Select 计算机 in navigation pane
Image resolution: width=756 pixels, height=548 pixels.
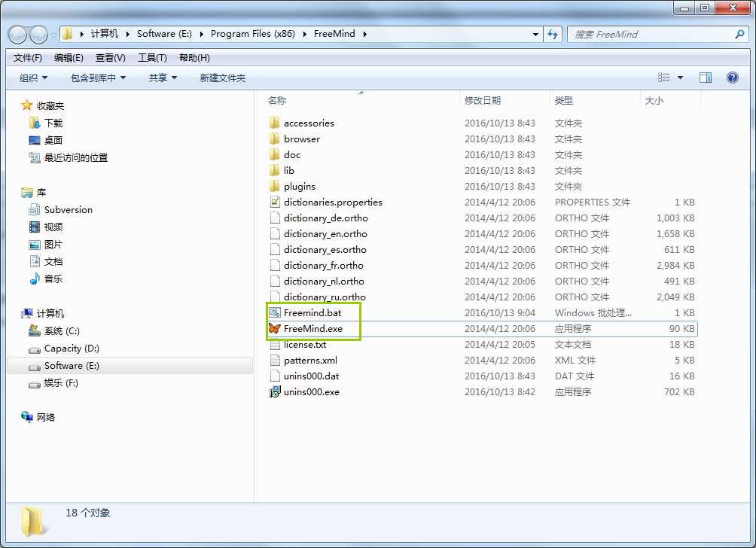[50, 314]
